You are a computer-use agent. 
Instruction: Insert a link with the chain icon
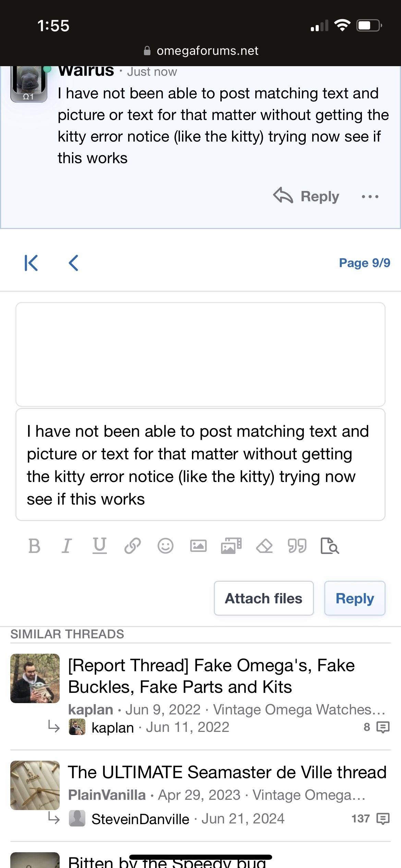pos(133,546)
